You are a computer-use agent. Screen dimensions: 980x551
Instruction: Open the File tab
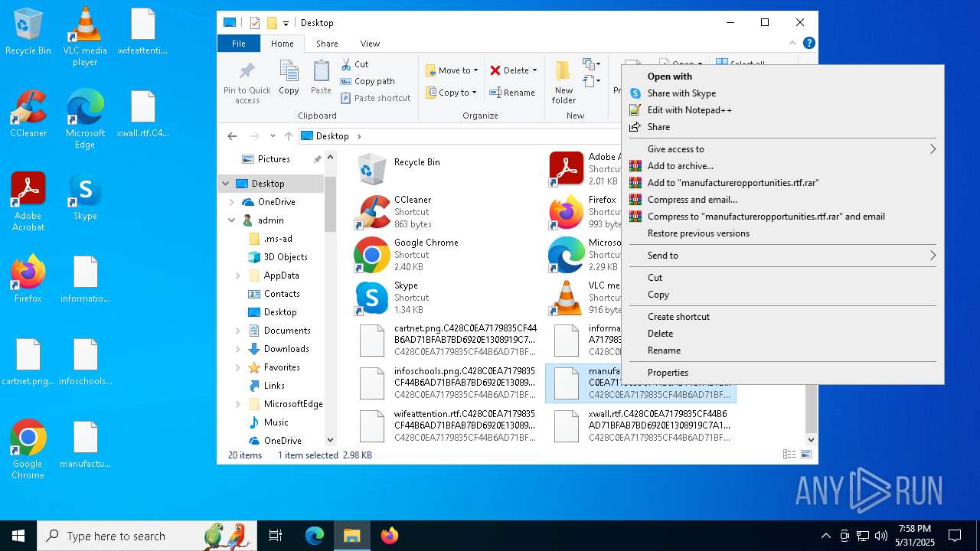pyautogui.click(x=239, y=44)
